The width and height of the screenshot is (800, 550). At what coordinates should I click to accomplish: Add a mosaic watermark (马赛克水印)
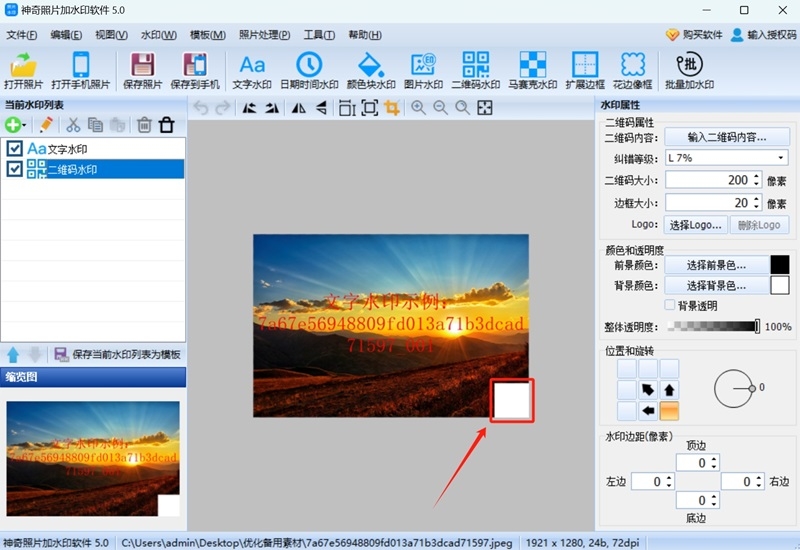point(533,71)
